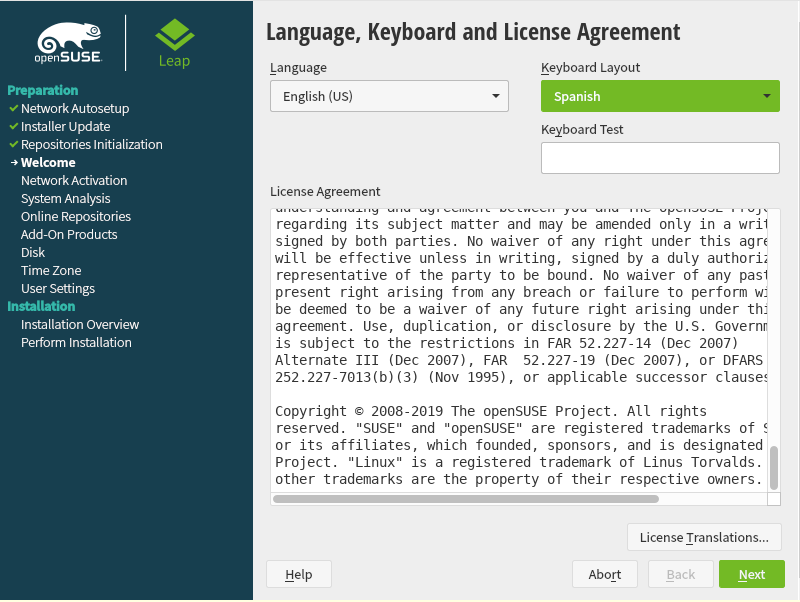Click the license line starting '252.227-7013(b)(3)'
The image size is (800, 602).
coord(521,377)
